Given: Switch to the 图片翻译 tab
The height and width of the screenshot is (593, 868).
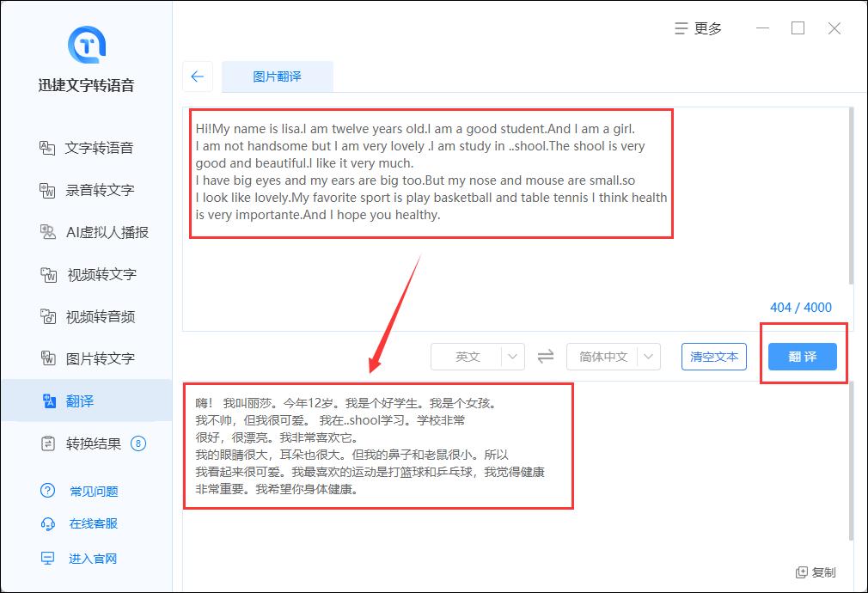Looking at the screenshot, I should click(x=279, y=76).
